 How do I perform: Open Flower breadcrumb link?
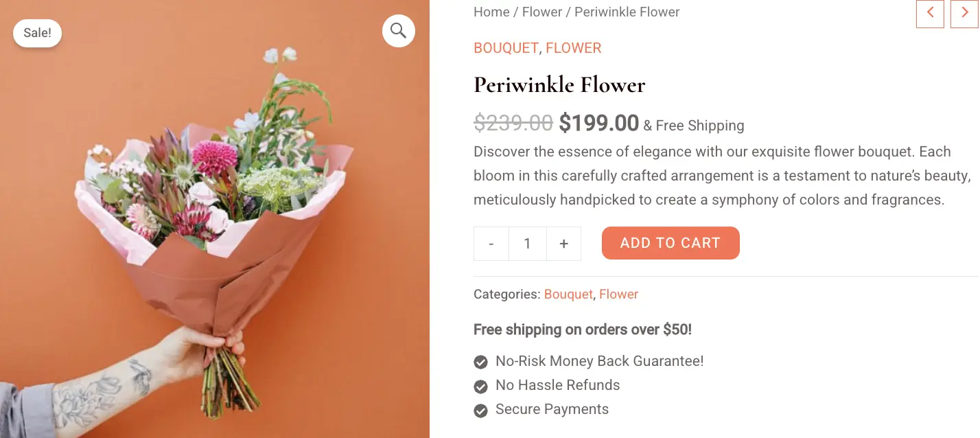(541, 12)
